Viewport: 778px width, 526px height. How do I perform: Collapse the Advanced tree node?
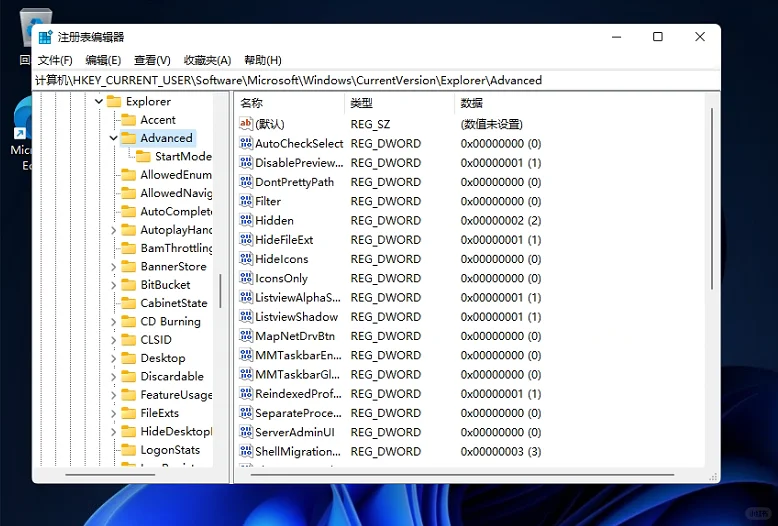click(114, 138)
